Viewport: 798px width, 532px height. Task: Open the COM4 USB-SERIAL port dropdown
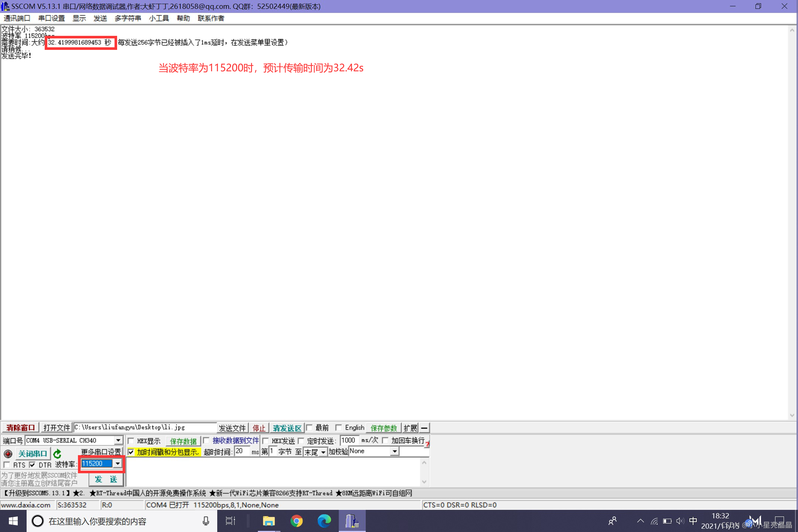[x=118, y=440]
